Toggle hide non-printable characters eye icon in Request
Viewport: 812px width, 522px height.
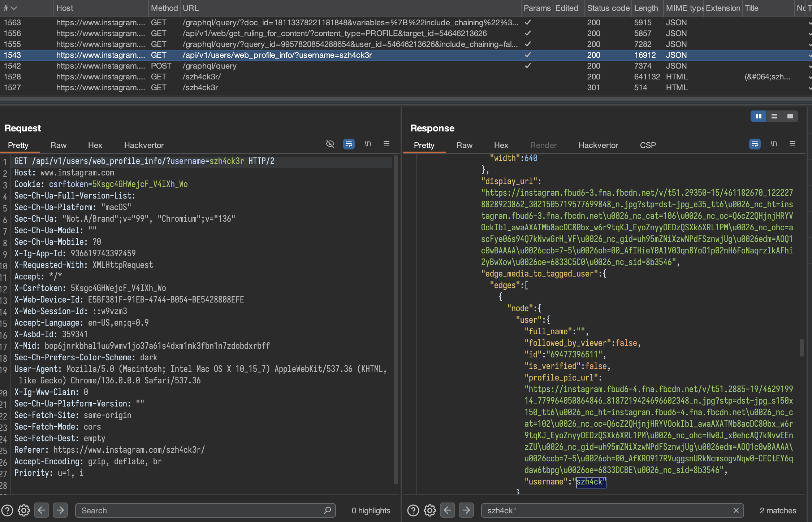[330, 144]
